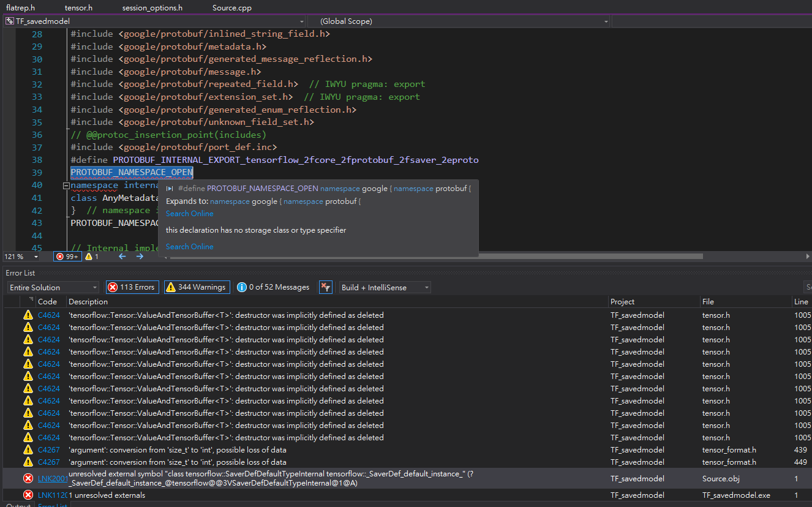Click the warning triangle on the first C4624 row
The image size is (812, 507).
coord(28,315)
